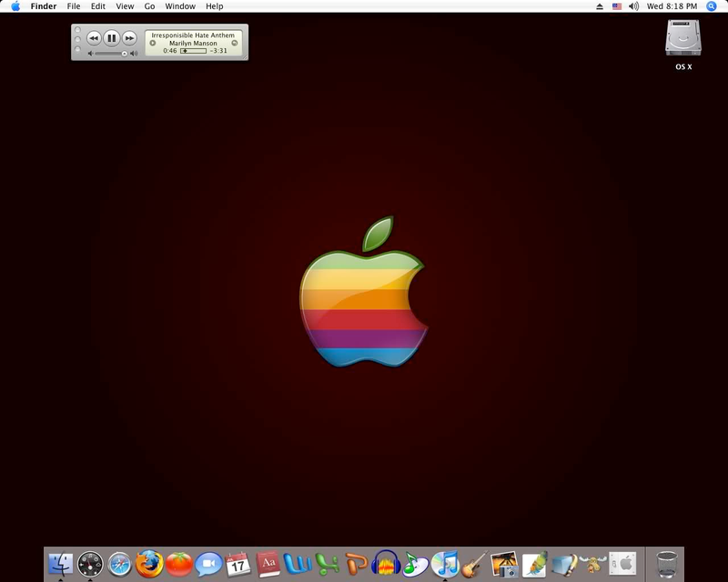Launch Dashboard from the dock

click(x=90, y=564)
